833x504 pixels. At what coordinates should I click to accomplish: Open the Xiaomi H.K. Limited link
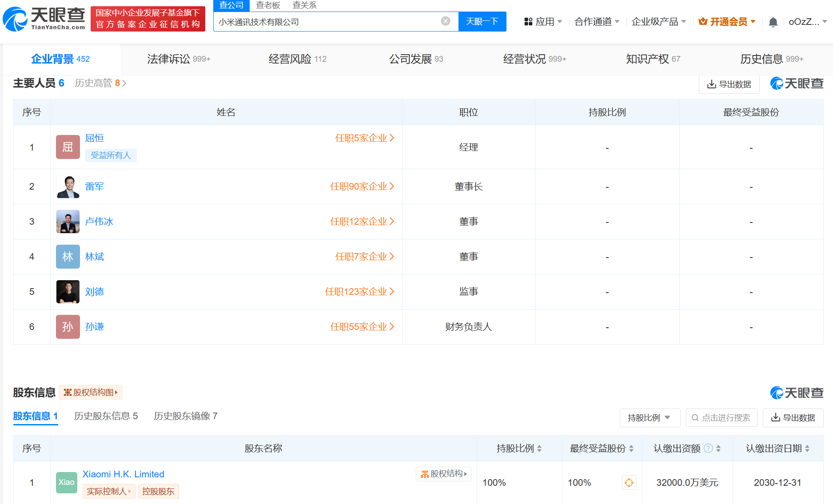123,474
